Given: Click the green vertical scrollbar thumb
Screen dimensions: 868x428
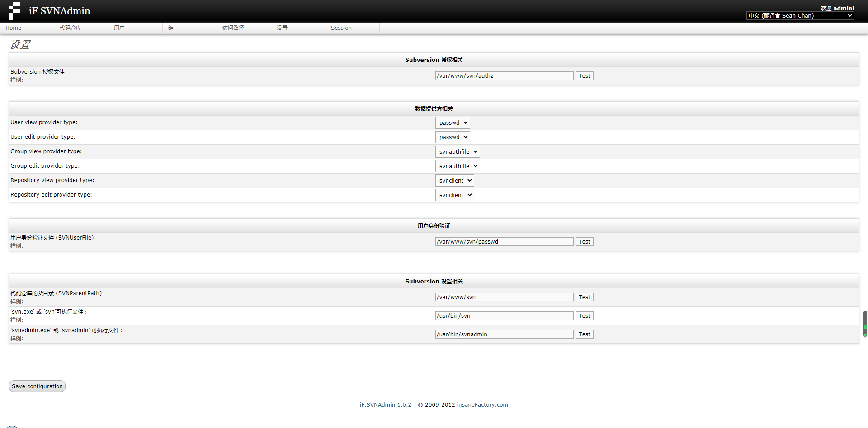Looking at the screenshot, I should pyautogui.click(x=865, y=324).
